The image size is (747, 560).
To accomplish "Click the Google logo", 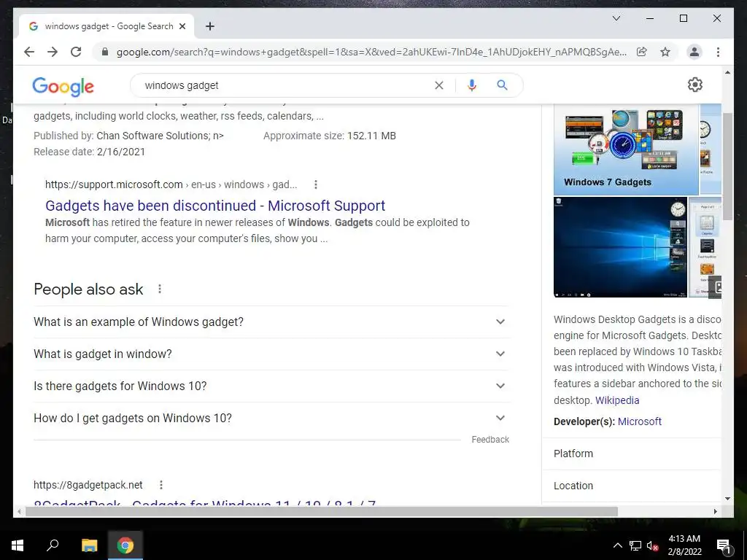I will [x=63, y=86].
